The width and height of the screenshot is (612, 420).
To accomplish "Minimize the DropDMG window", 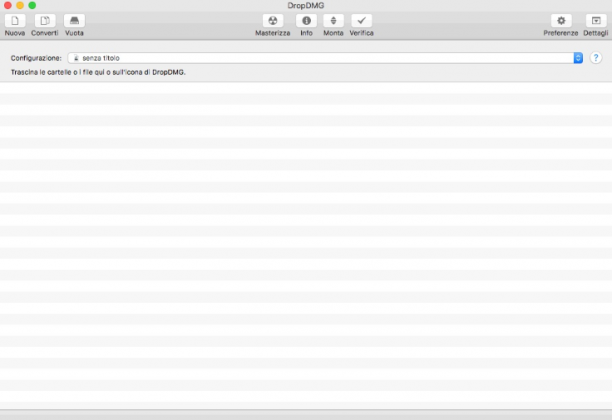I will (x=20, y=5).
